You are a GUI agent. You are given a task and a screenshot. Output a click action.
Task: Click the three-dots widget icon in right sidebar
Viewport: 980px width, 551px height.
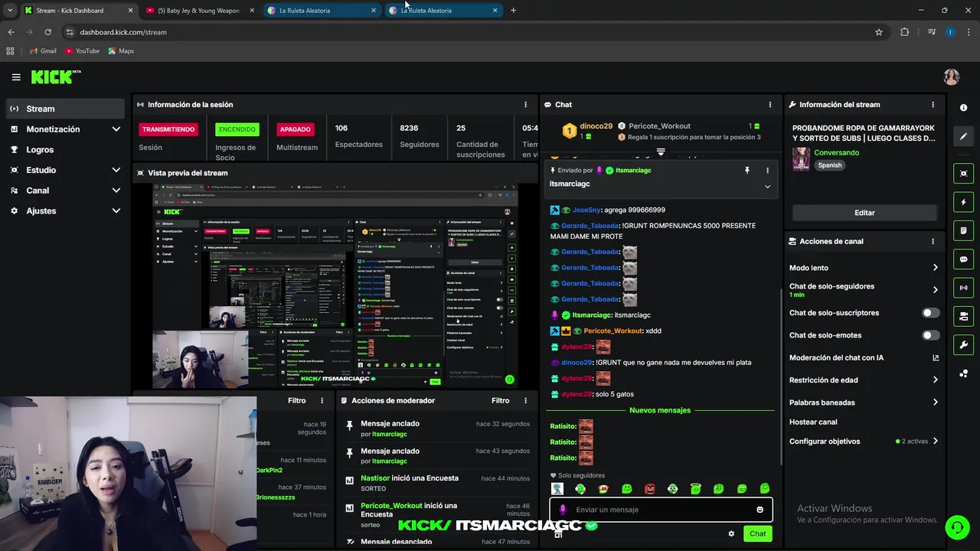pyautogui.click(x=963, y=373)
